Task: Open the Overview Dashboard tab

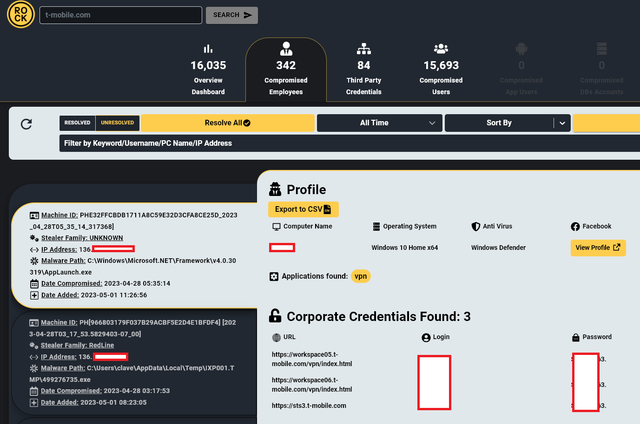Action: coord(208,69)
